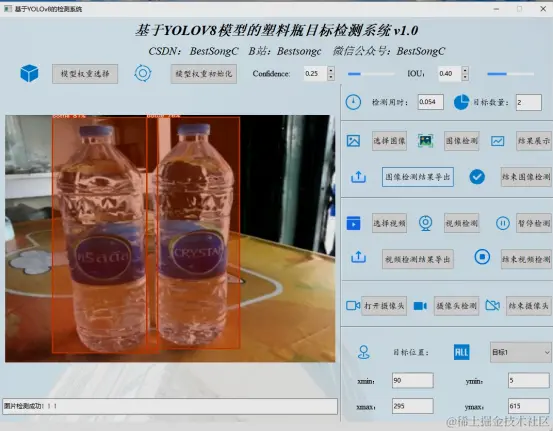554x432 pixels.
Task: Increase Confidence with the spinner up arrow
Action: point(331,70)
